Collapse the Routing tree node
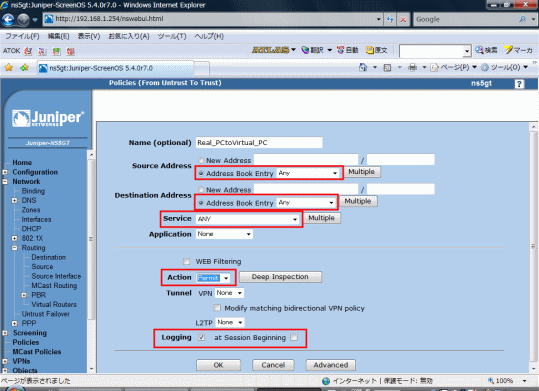Image resolution: width=539 pixels, height=391 pixels. pyautogui.click(x=14, y=248)
